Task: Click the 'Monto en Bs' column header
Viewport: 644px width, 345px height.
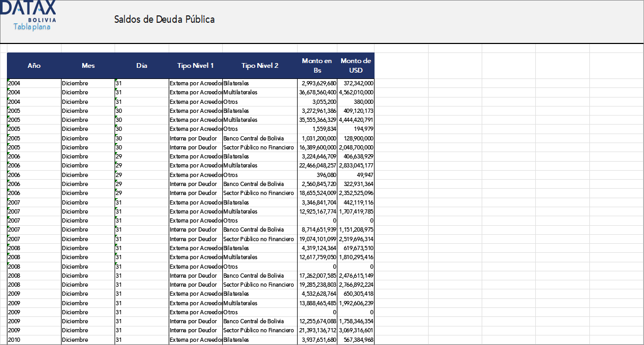Action: [317, 66]
